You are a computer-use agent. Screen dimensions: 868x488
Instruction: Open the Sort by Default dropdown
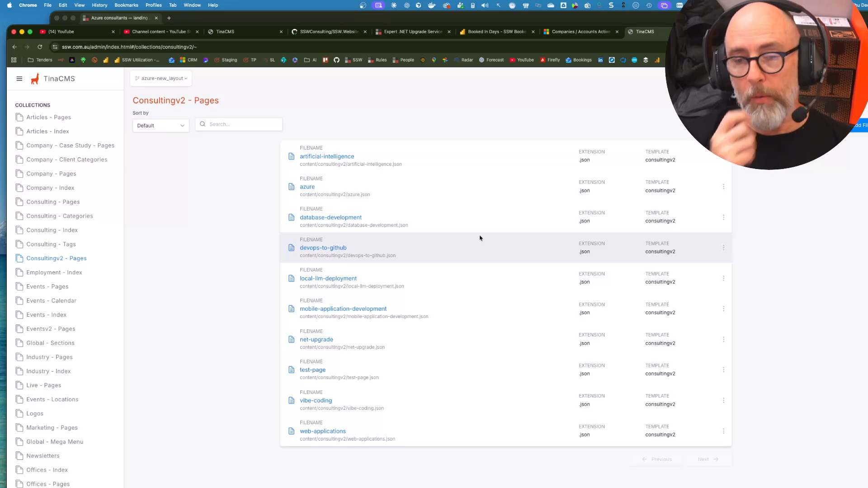point(160,125)
